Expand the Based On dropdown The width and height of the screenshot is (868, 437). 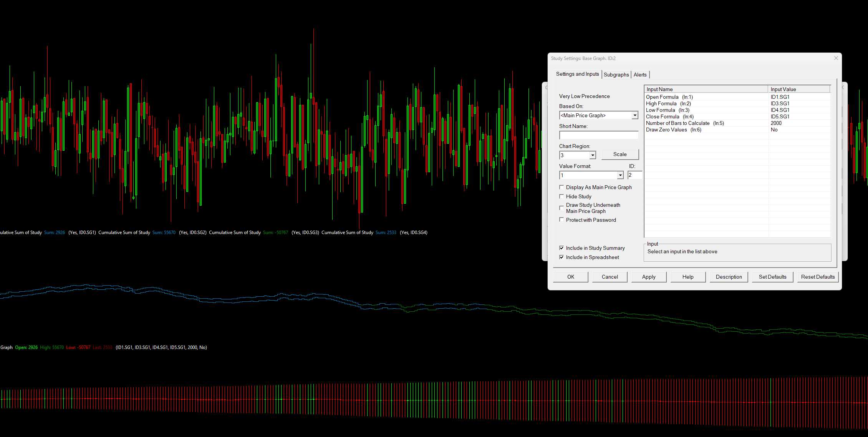(634, 115)
